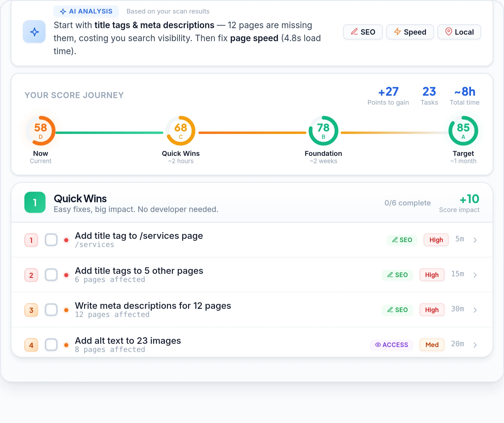
Task: Click High priority badge on /services row
Action: point(436,240)
